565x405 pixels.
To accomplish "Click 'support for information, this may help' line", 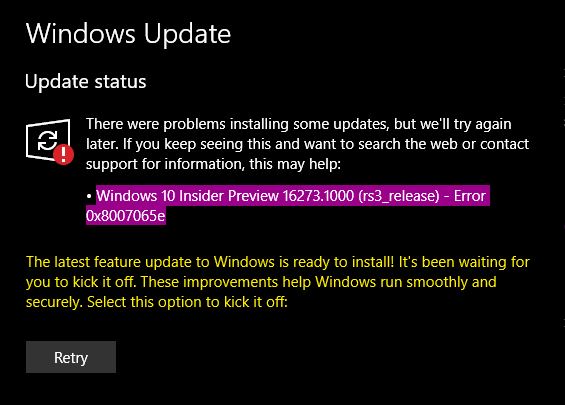I will pos(213,164).
